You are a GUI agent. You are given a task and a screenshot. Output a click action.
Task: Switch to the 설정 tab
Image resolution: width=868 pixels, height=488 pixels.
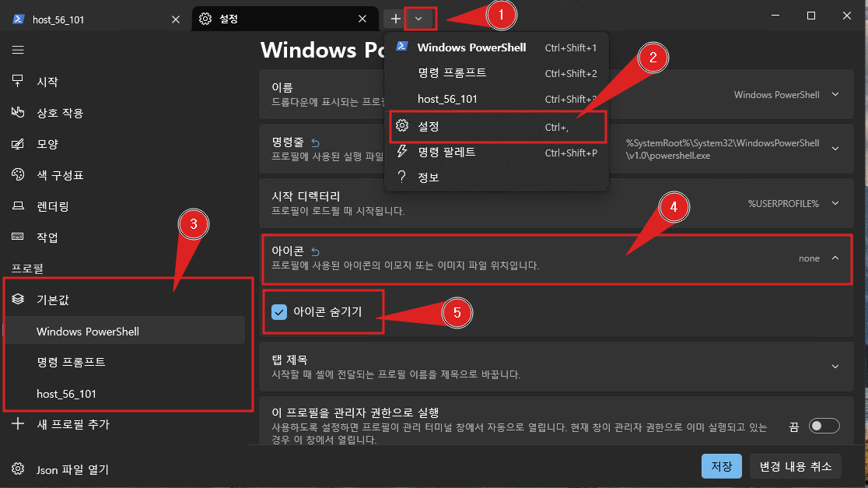pyautogui.click(x=285, y=19)
